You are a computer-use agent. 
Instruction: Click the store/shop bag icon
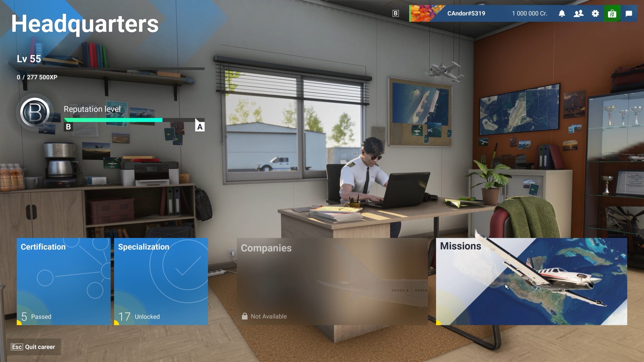pyautogui.click(x=612, y=13)
